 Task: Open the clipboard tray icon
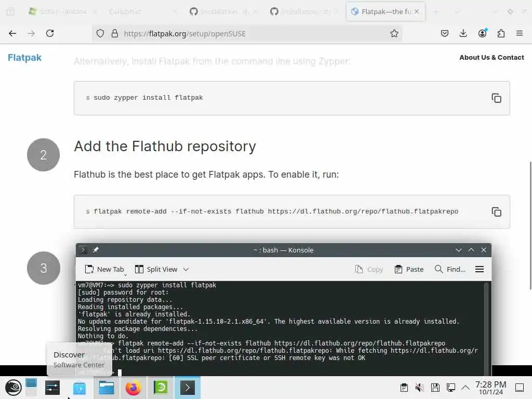[x=404, y=388]
